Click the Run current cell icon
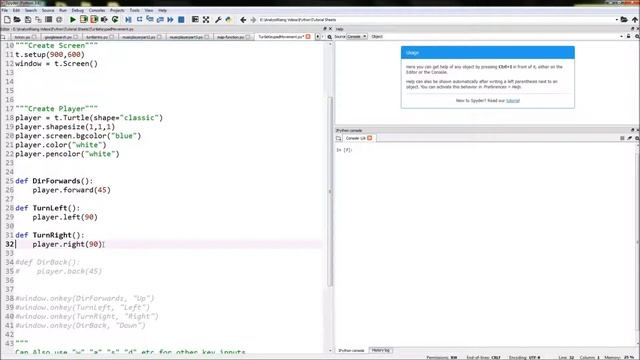Viewport: 640px width, 360px height. (84, 20)
